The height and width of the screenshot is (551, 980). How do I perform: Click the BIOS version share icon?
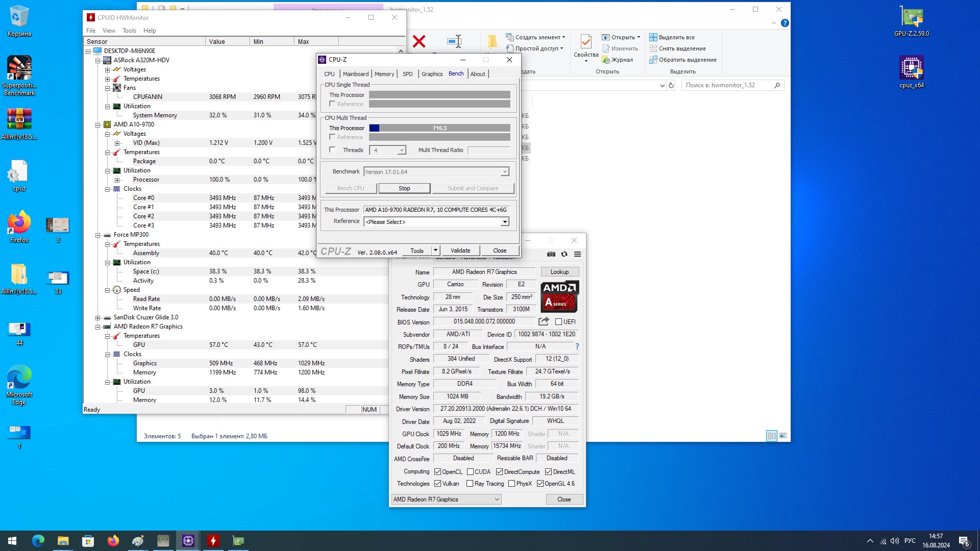coord(544,321)
